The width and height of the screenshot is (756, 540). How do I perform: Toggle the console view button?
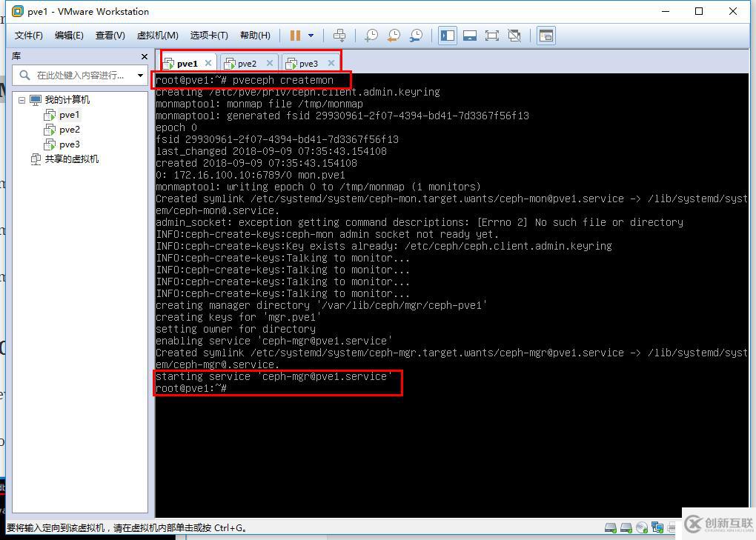pos(546,35)
